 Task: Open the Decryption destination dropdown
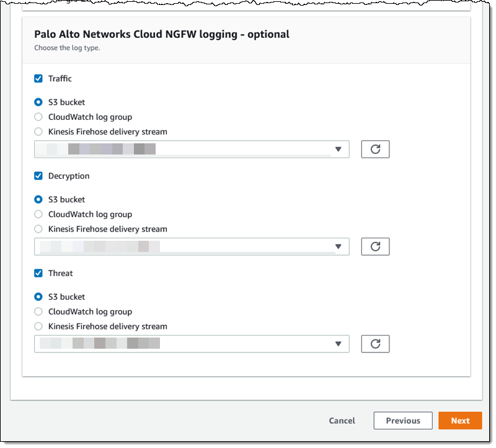[192, 246]
